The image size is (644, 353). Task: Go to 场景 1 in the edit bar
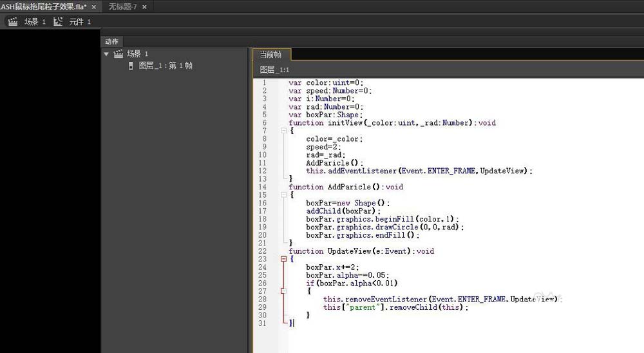point(35,22)
